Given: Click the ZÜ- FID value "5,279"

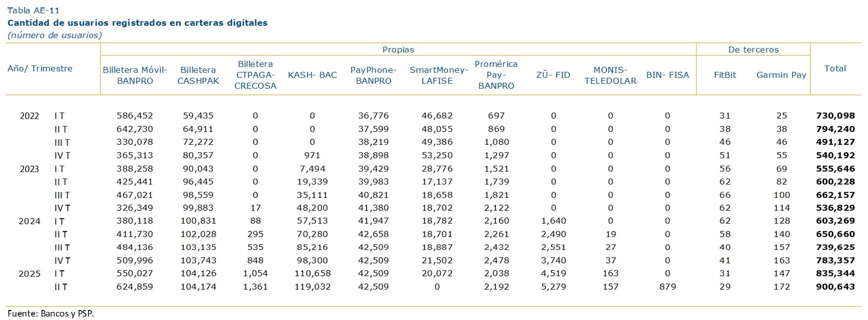Looking at the screenshot, I should click(553, 287).
